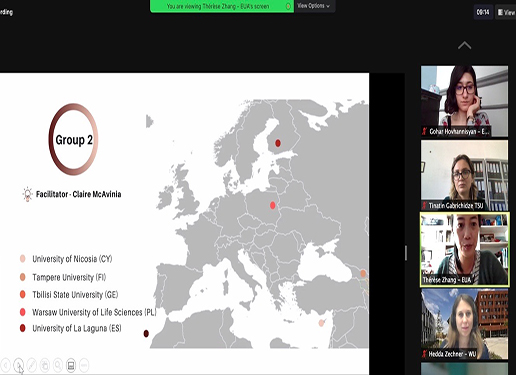516x375 pixels.
Task: Go to previous slide using back arrow
Action: 5,365
